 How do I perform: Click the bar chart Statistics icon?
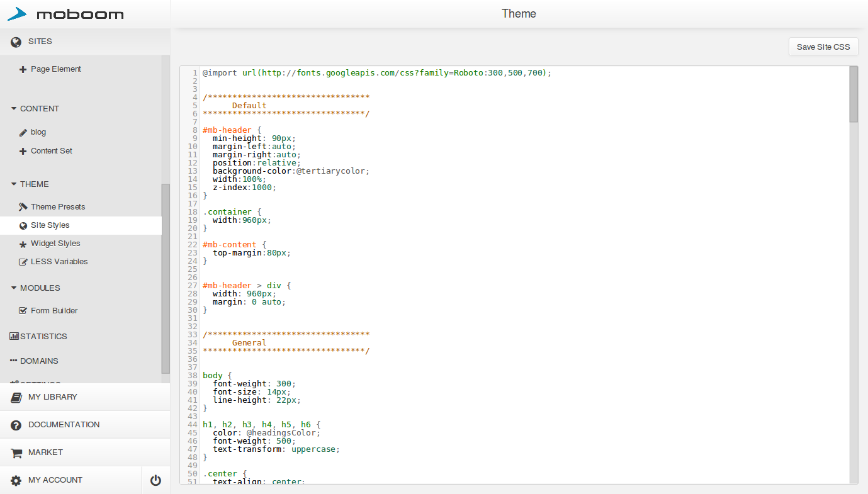pyautogui.click(x=14, y=337)
